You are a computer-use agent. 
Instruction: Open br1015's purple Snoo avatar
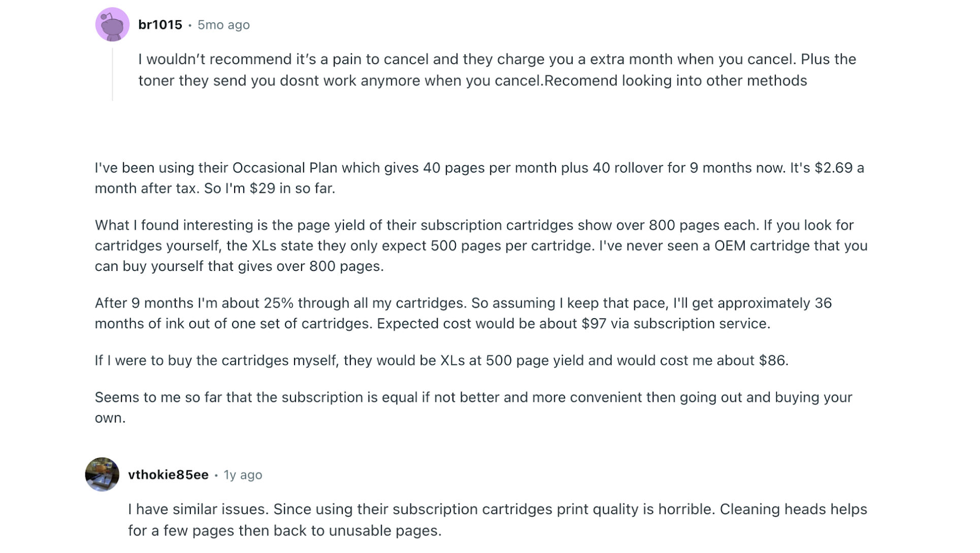pyautogui.click(x=112, y=24)
